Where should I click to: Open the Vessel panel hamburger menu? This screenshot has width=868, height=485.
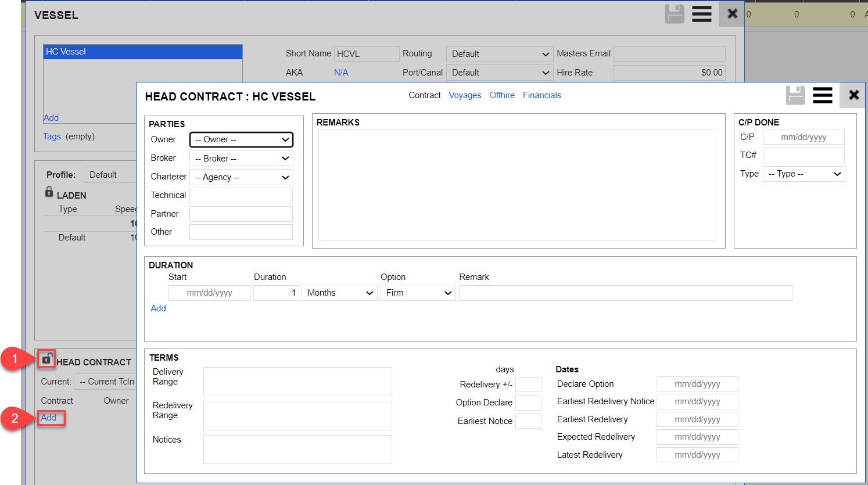pos(701,14)
